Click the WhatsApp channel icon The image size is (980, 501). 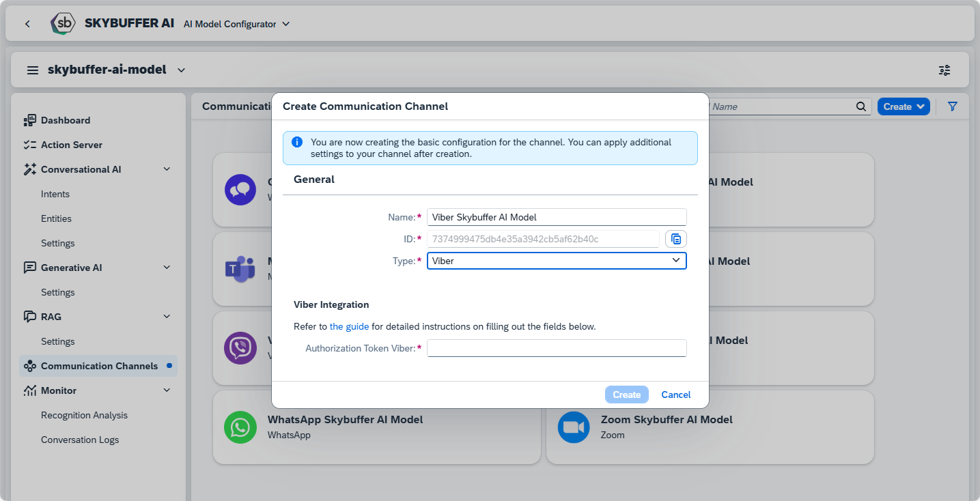tap(240, 427)
